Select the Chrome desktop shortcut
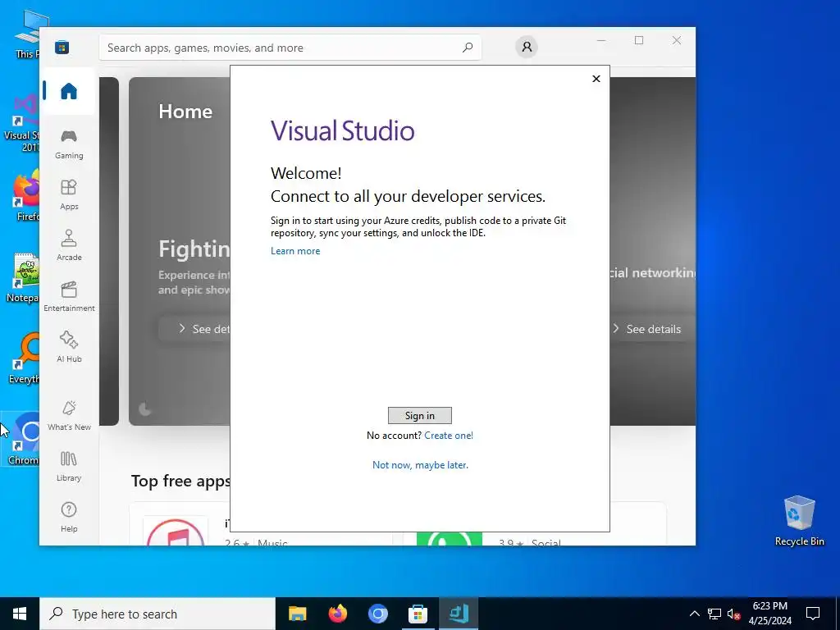This screenshot has width=840, height=630. 21,438
